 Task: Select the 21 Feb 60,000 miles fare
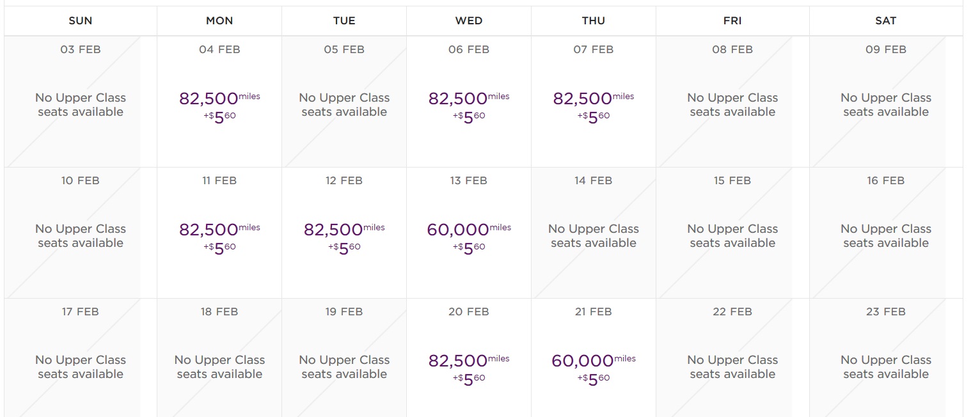click(x=593, y=369)
